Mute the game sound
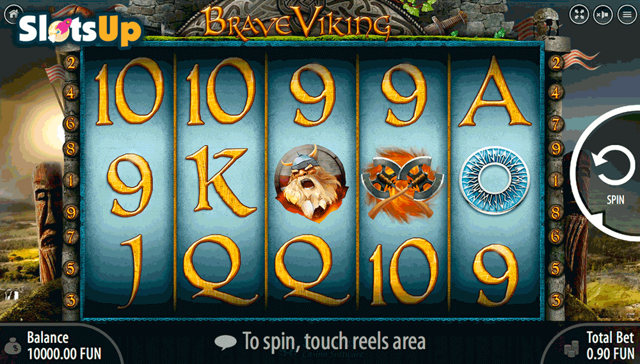The width and height of the screenshot is (640, 364). [604, 15]
